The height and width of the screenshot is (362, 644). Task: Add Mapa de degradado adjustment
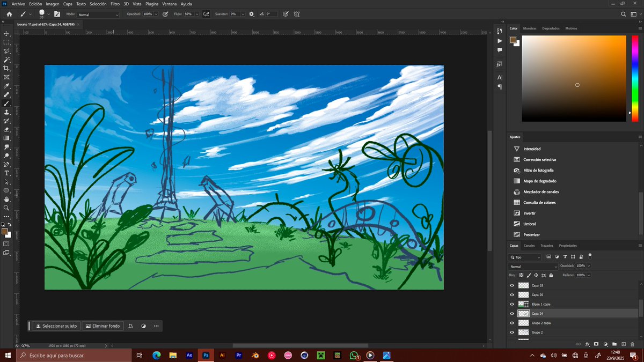(540, 181)
